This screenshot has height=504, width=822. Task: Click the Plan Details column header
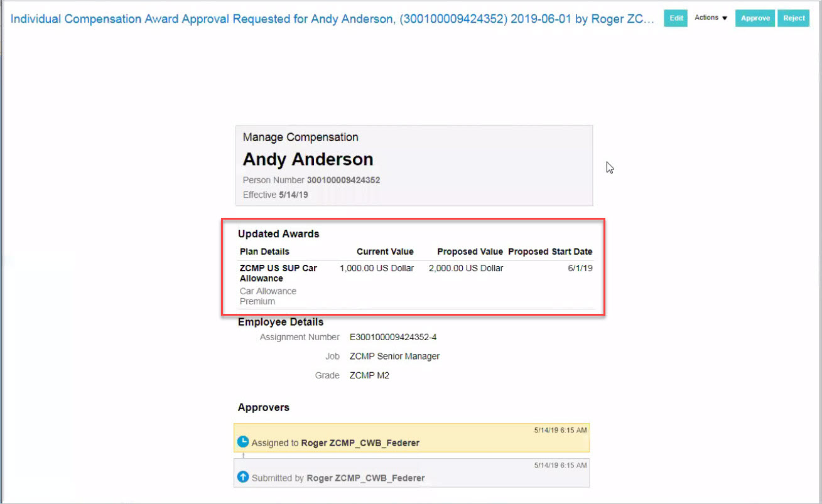point(264,252)
